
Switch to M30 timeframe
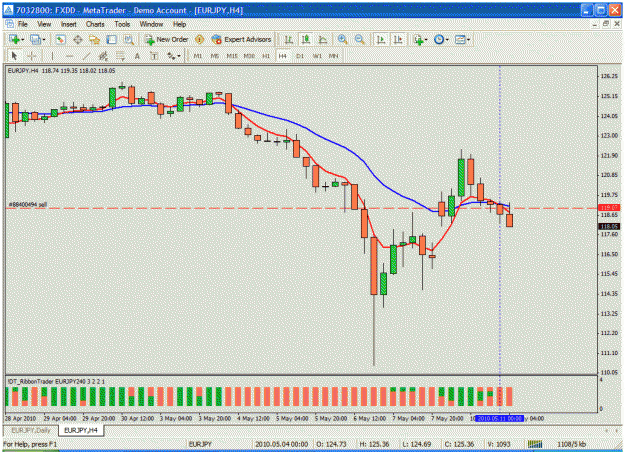(250, 56)
